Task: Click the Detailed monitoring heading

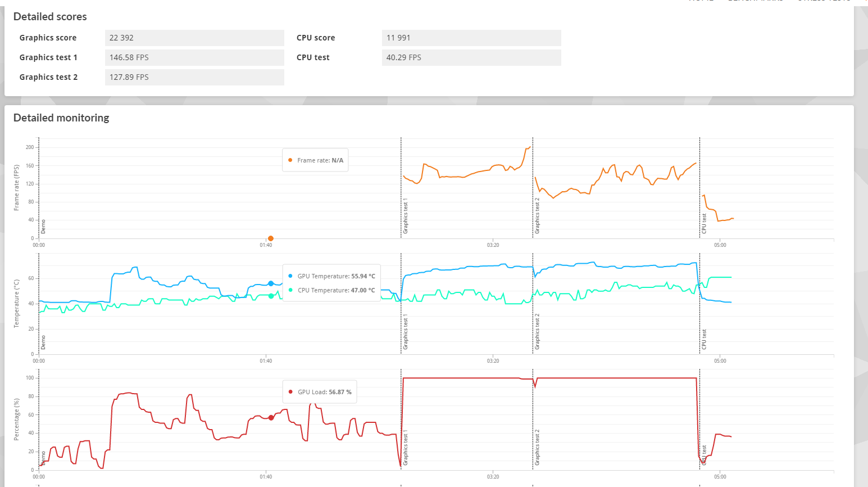Action: (x=61, y=118)
